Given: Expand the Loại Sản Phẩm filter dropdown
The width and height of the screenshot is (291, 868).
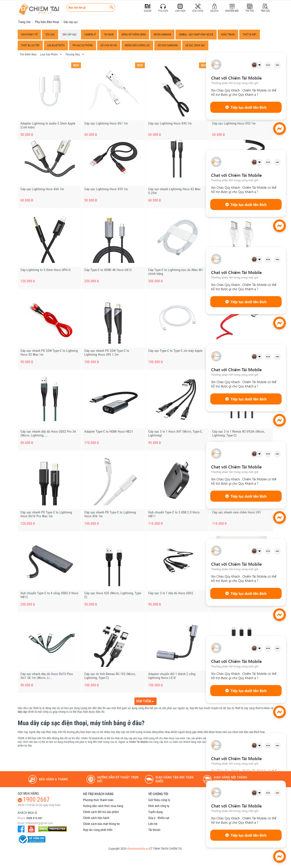Looking at the screenshot, I should tap(51, 54).
